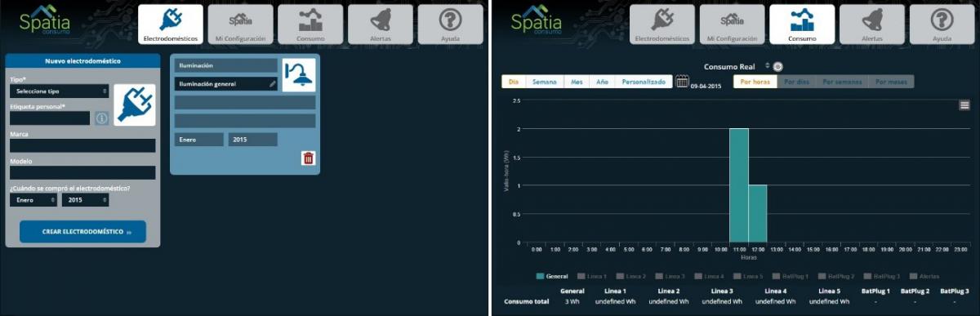Click the settings gear beside Consumo Real
980x316 pixels.
click(x=778, y=66)
